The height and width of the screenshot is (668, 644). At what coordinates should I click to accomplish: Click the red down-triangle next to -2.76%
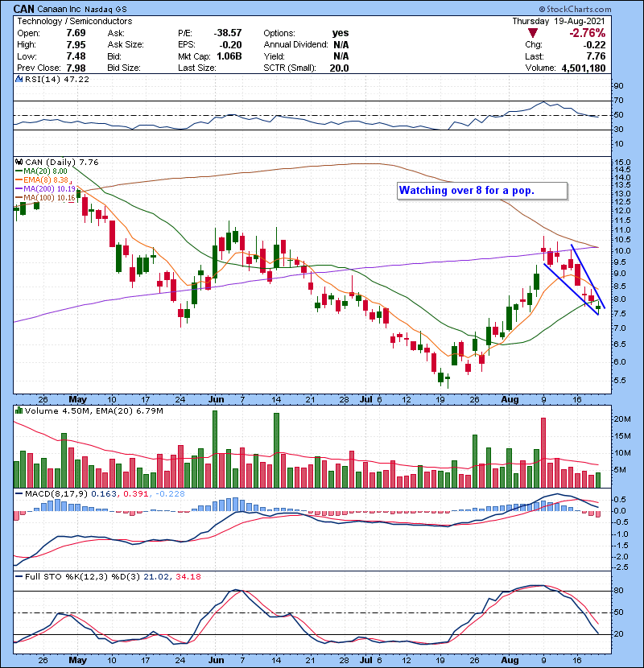pos(532,33)
